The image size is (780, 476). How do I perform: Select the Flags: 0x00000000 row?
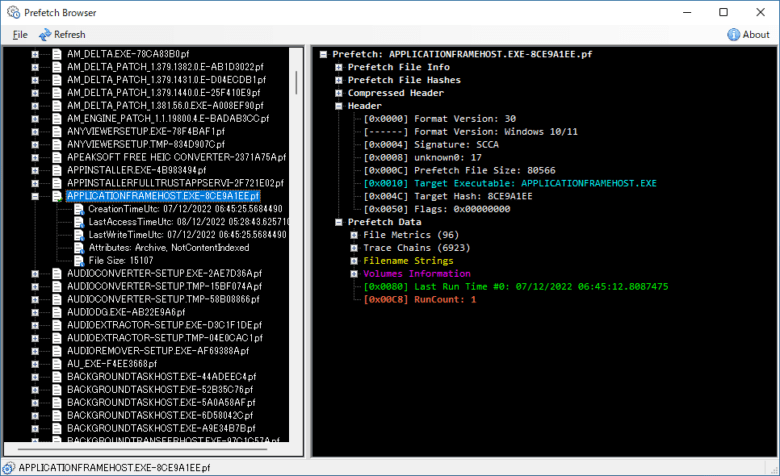click(437, 209)
